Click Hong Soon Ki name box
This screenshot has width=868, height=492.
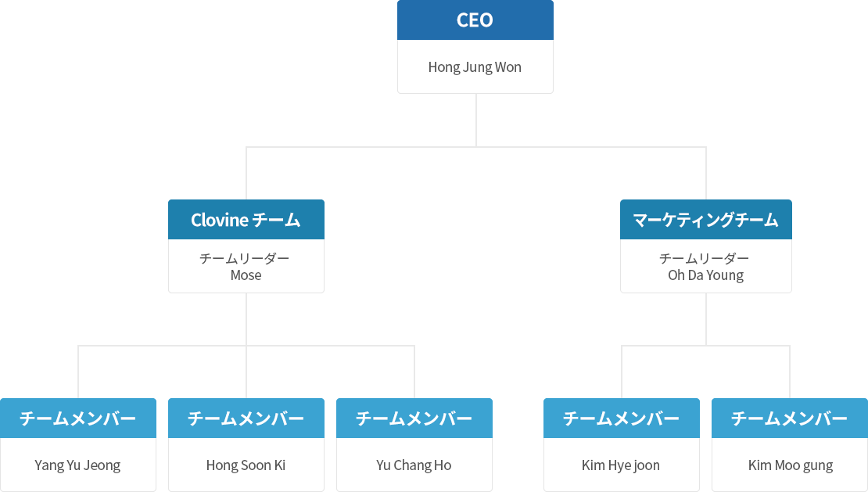pyautogui.click(x=246, y=465)
